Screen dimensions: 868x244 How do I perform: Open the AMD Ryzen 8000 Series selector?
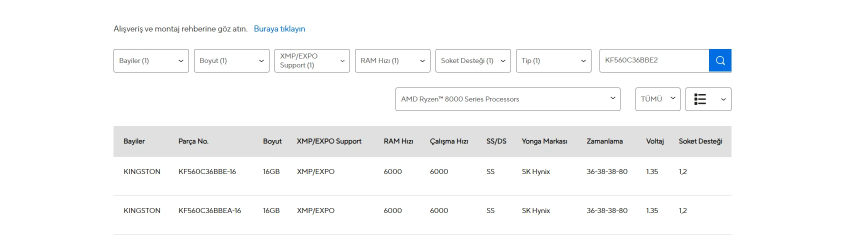click(x=507, y=99)
